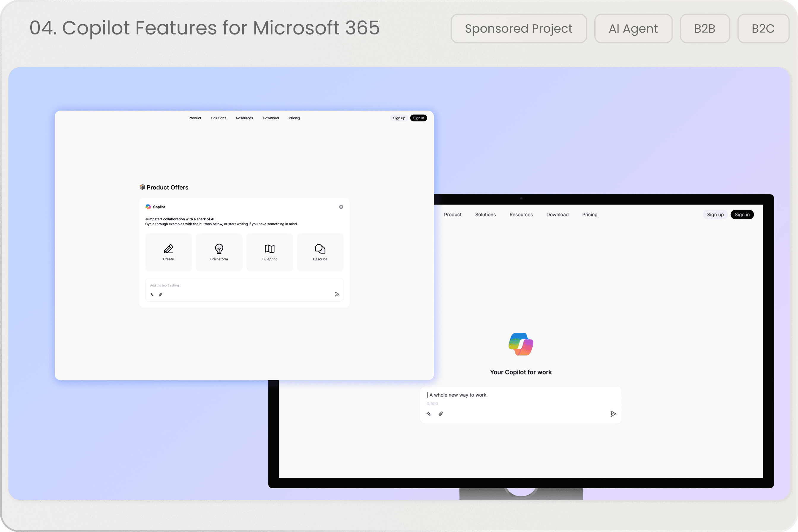Open Resources menu in the front window
This screenshot has height=532, width=798.
click(244, 118)
